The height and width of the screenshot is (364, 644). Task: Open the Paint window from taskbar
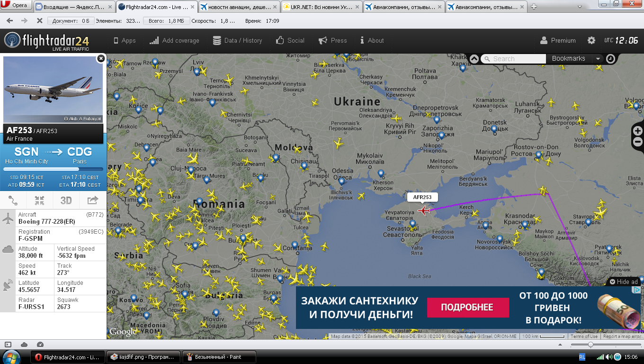[218, 357]
